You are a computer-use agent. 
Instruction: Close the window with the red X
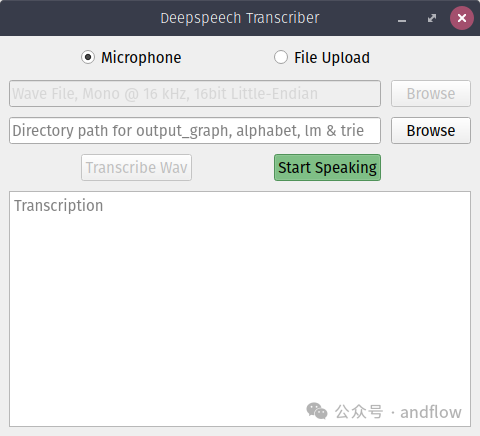click(x=462, y=18)
